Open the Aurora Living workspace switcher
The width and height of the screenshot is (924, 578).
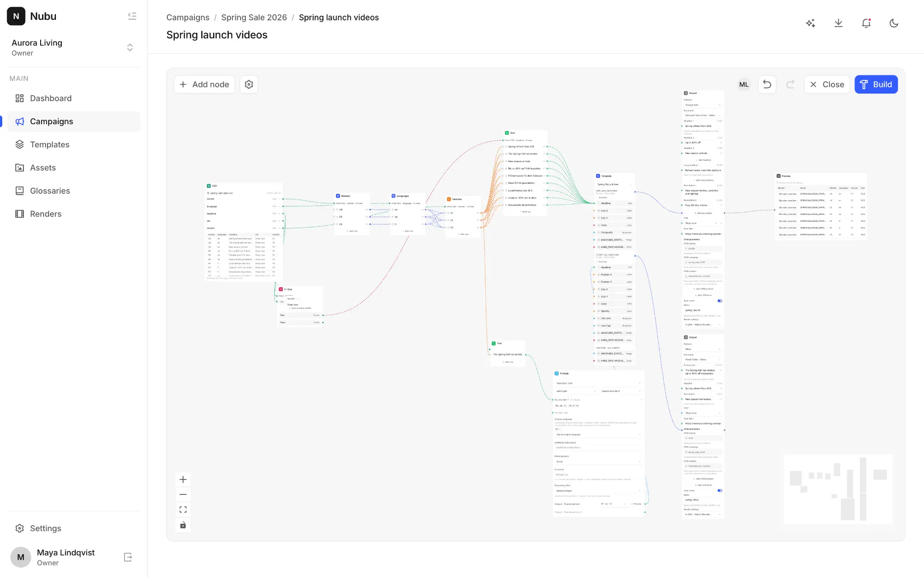click(x=74, y=47)
